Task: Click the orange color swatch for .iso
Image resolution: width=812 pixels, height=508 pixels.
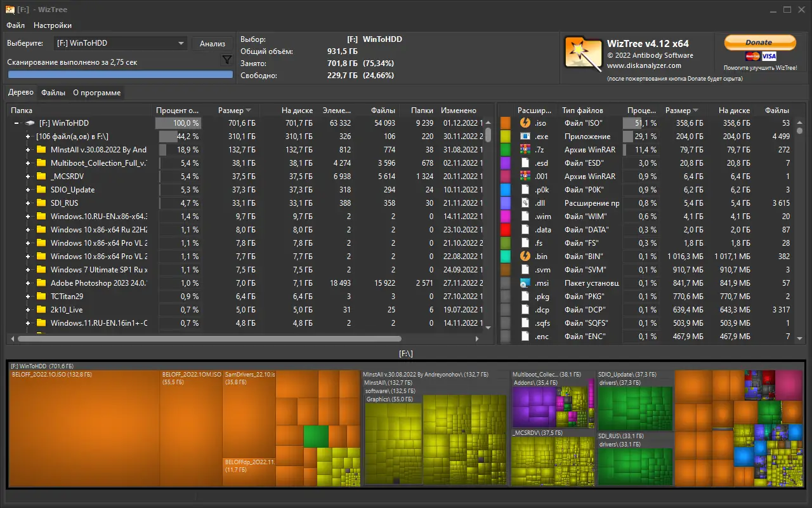Action: (x=506, y=123)
